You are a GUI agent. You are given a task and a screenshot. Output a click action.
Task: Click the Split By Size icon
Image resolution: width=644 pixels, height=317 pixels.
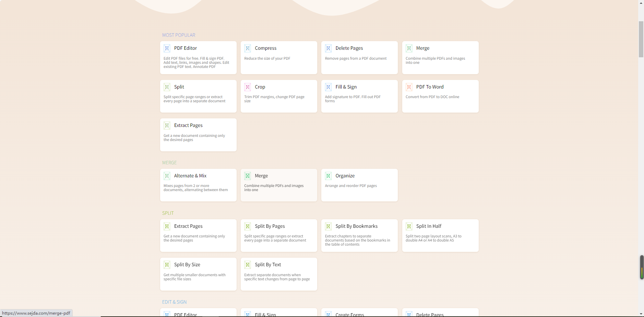coord(167,265)
